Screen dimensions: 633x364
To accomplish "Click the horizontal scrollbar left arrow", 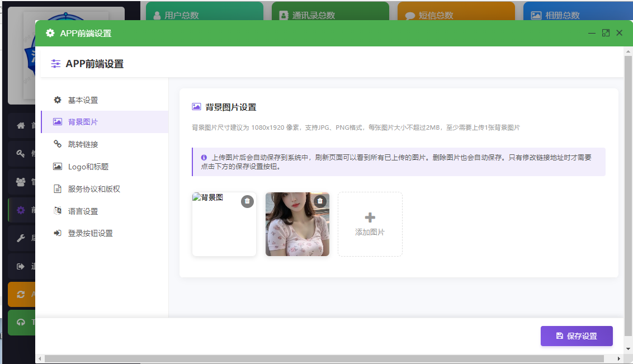I will [x=40, y=359].
